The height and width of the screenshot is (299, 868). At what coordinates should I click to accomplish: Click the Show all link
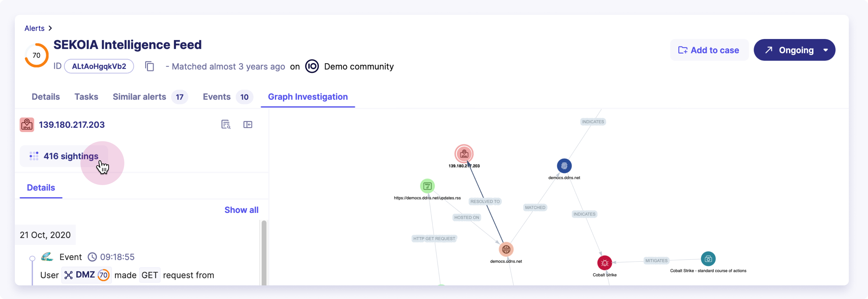pos(241,210)
